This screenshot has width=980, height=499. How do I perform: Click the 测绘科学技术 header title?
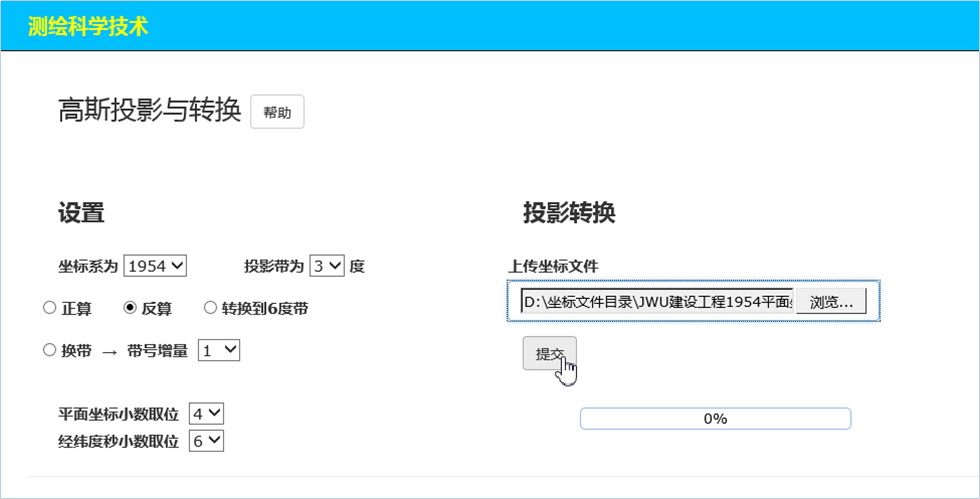[x=88, y=26]
